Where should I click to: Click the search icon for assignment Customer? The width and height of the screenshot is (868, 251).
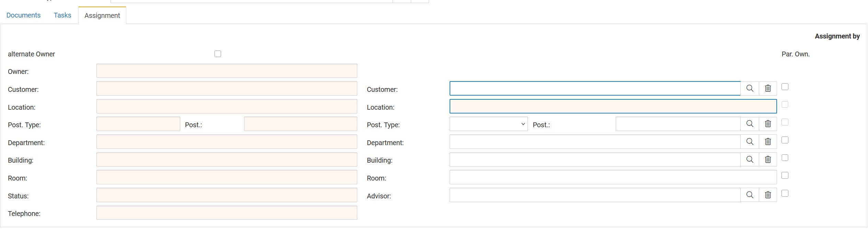(x=750, y=88)
